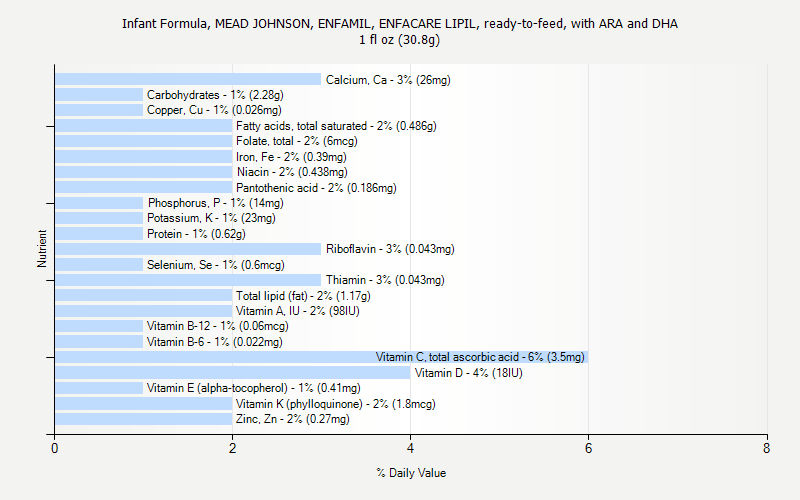This screenshot has width=800, height=500.
Task: Click the Vitamin D bar in the chart
Action: click(x=233, y=372)
